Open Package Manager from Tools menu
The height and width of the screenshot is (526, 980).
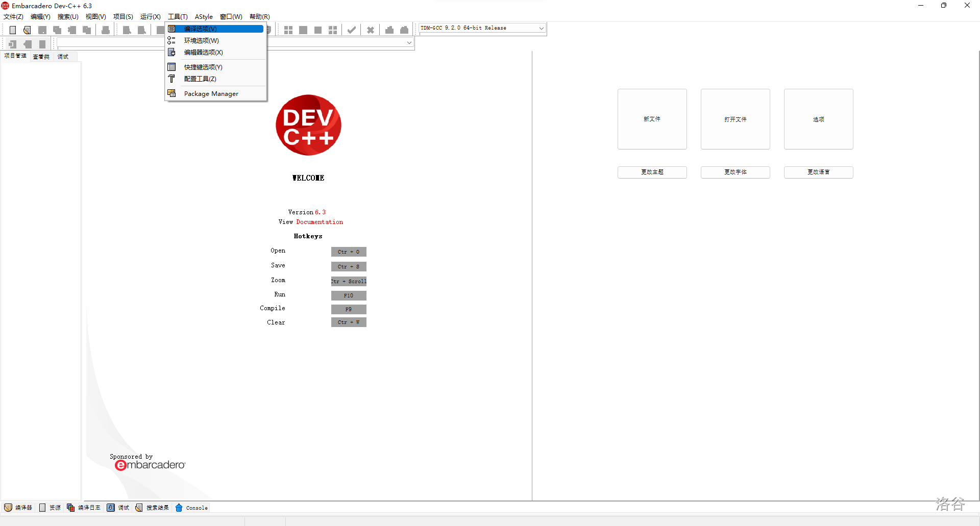tap(215, 93)
